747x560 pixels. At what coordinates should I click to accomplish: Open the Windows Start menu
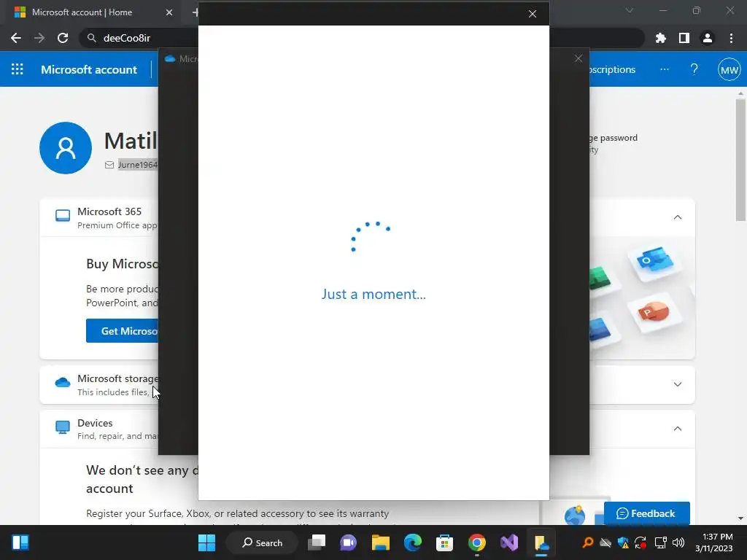point(206,542)
